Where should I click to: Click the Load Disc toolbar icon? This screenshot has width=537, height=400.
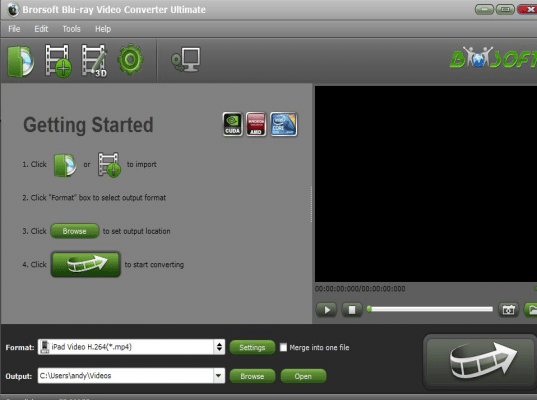coord(21,61)
